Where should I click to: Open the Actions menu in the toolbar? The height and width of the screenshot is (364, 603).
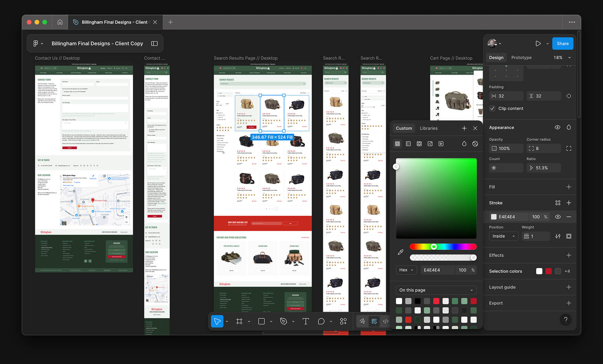pos(343,321)
